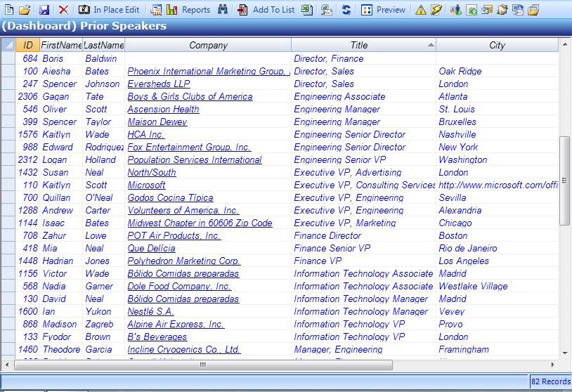Export to Excel using spreadsheet icon
This screenshot has width=572, height=392.
(x=307, y=9)
